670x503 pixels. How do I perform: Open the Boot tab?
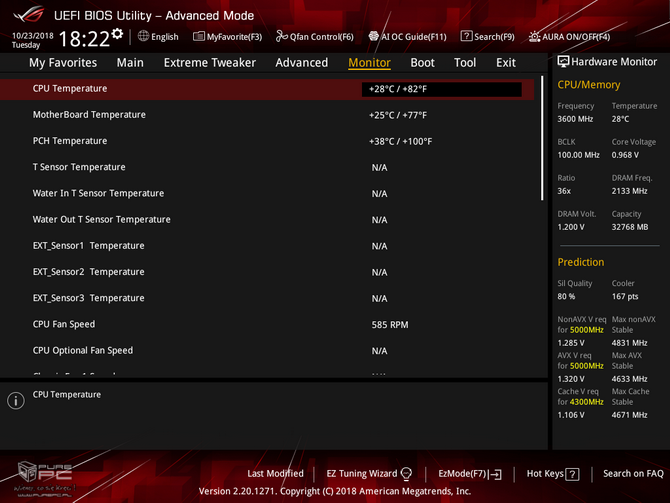coord(422,63)
